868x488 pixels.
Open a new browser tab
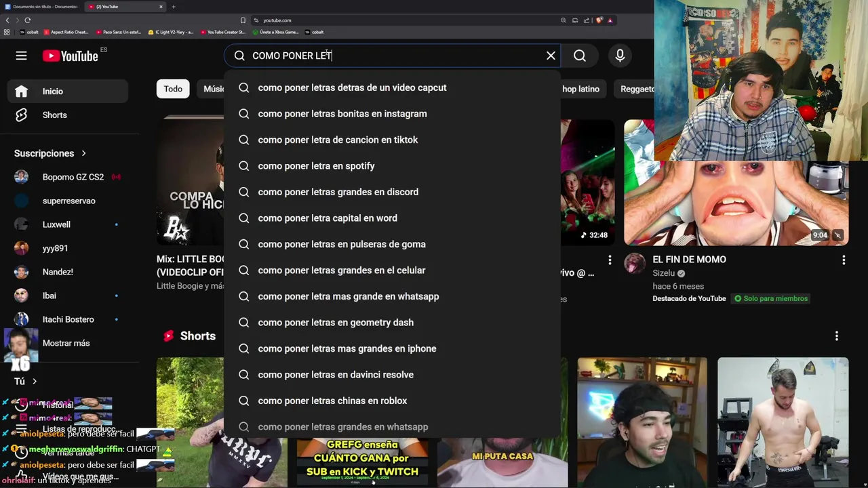[x=174, y=7]
